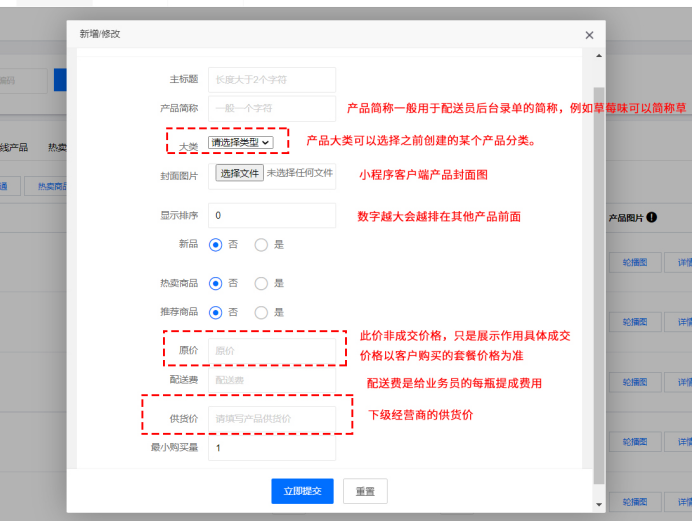This screenshot has width=692, height=522.
Task: Select 是 for 热卖商品
Action: click(x=261, y=283)
